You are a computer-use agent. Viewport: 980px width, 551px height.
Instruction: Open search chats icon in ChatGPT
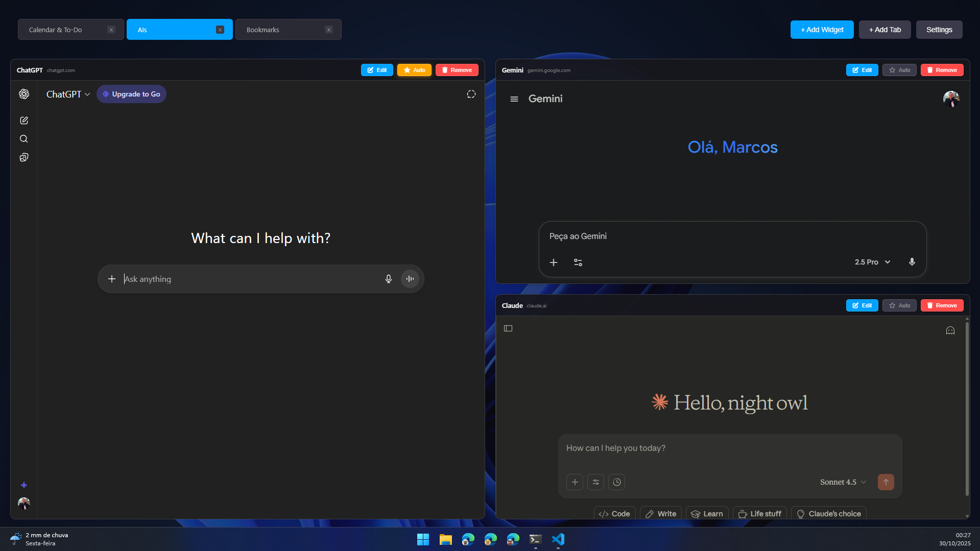[x=24, y=139]
